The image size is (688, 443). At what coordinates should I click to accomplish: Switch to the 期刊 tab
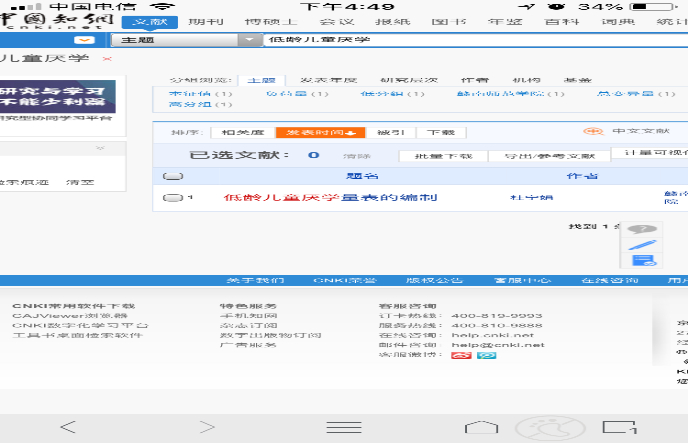206,22
